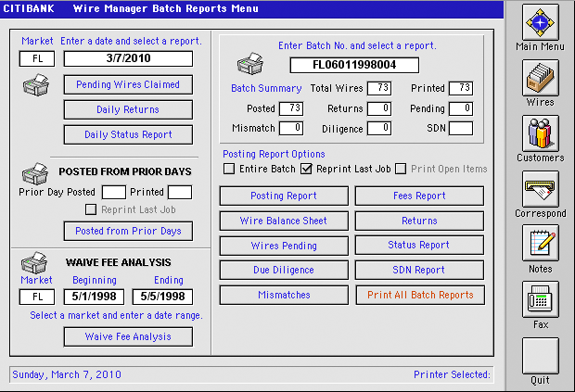This screenshot has width=575, height=392.
Task: Click the Ending date field 5/5/1998
Action: click(162, 297)
